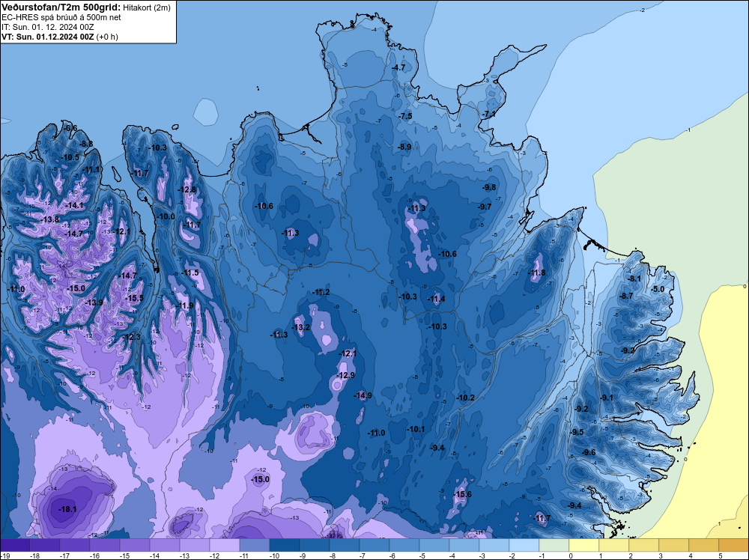Select the -8.7 temperature value

click(x=625, y=296)
